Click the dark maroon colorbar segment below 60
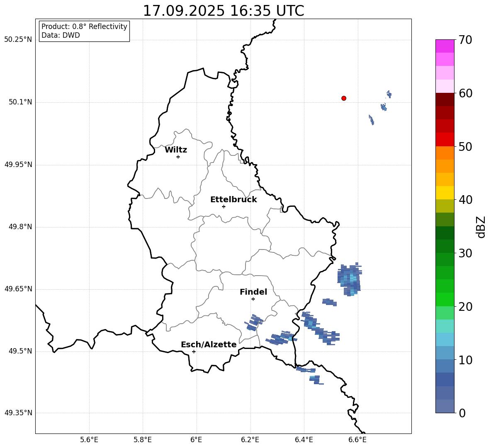This screenshot has width=491, height=448. point(445,99)
